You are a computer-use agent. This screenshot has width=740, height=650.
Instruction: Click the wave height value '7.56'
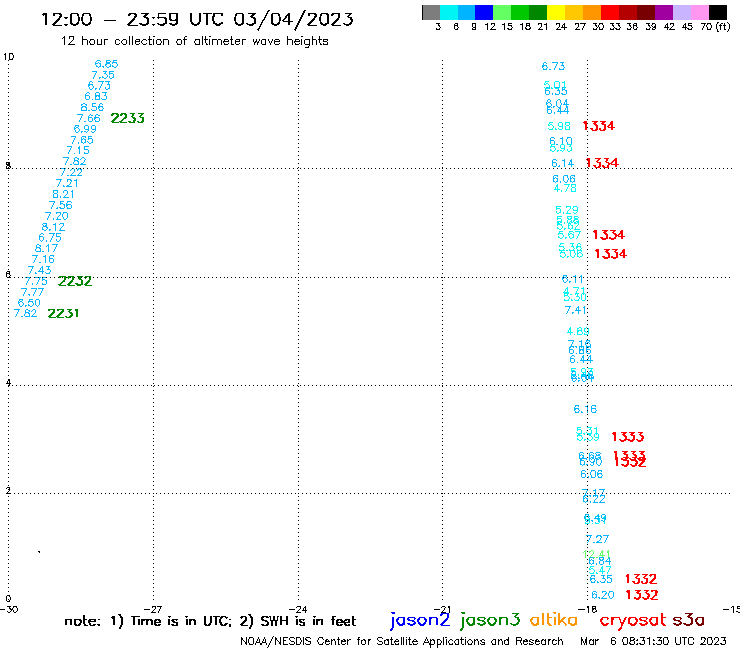60,205
